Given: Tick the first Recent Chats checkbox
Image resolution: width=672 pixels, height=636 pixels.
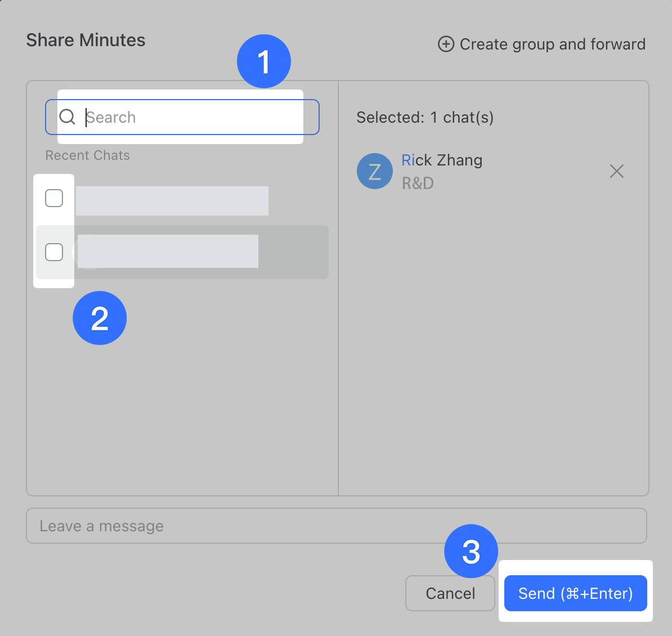Looking at the screenshot, I should coord(54,198).
